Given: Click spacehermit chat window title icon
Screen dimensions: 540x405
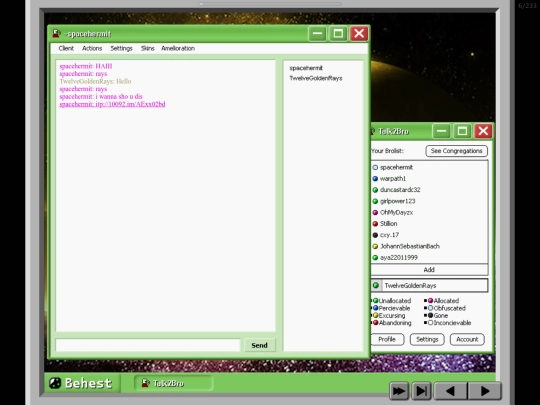Looking at the screenshot, I should point(56,33).
